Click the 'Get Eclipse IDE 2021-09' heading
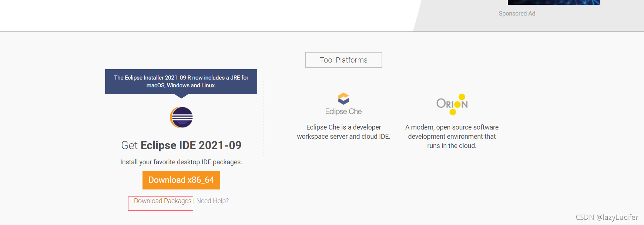644x225 pixels. (x=181, y=145)
